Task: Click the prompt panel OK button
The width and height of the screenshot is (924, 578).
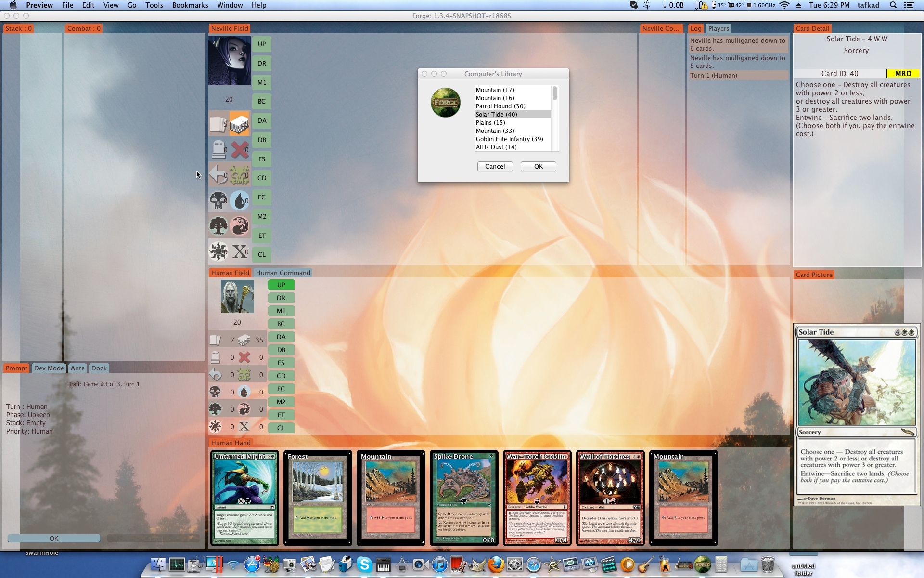Action: [54, 538]
